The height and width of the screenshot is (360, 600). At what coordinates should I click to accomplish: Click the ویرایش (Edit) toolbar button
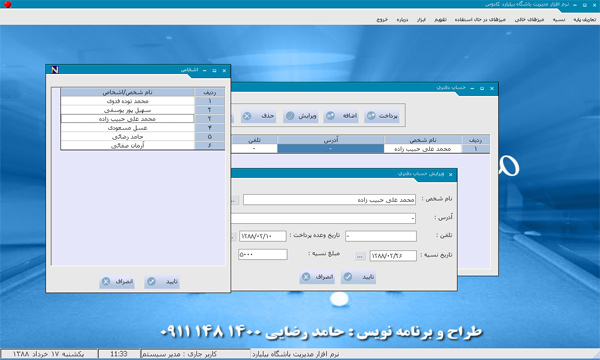pyautogui.click(x=301, y=116)
